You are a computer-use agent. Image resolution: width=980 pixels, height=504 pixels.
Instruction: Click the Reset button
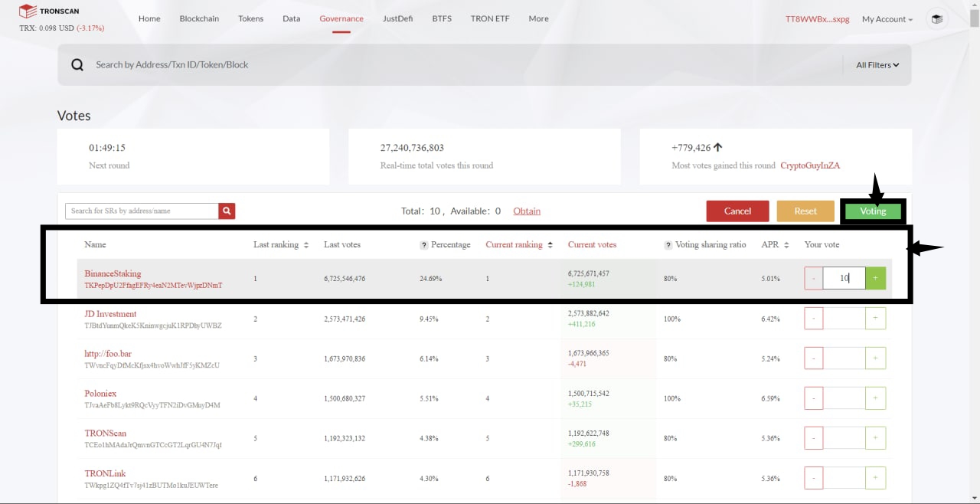click(805, 211)
